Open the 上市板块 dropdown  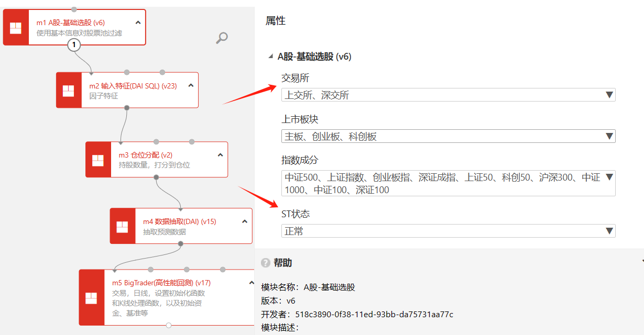click(x=609, y=136)
